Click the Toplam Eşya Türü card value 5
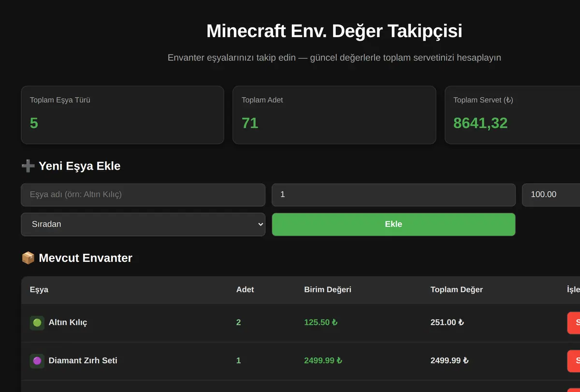The width and height of the screenshot is (580, 392). pyautogui.click(x=34, y=123)
